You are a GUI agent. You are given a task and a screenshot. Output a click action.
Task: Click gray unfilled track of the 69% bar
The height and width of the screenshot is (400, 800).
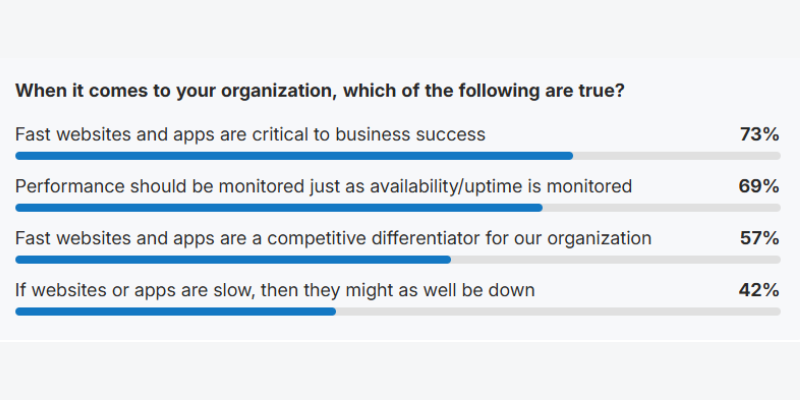(x=661, y=208)
